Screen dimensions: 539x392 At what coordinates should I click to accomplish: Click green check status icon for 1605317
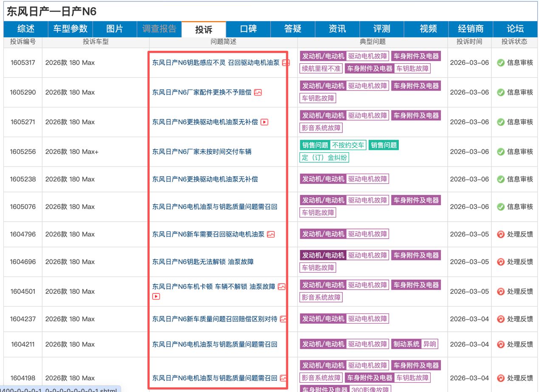tap(500, 62)
